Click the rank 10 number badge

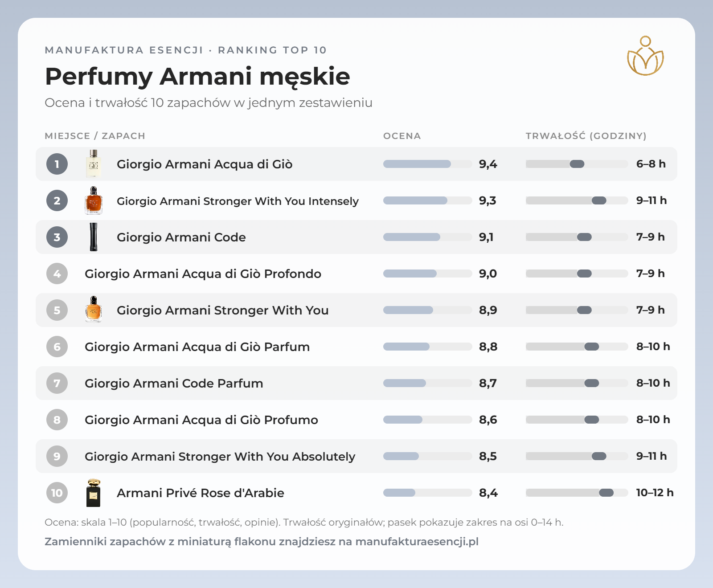coord(57,493)
